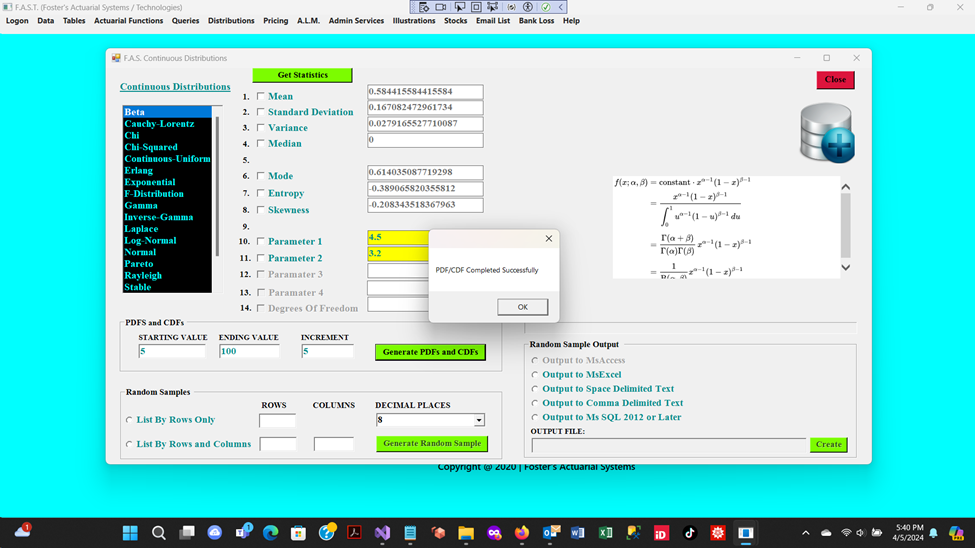Choose List By Rows Only option

[129, 420]
